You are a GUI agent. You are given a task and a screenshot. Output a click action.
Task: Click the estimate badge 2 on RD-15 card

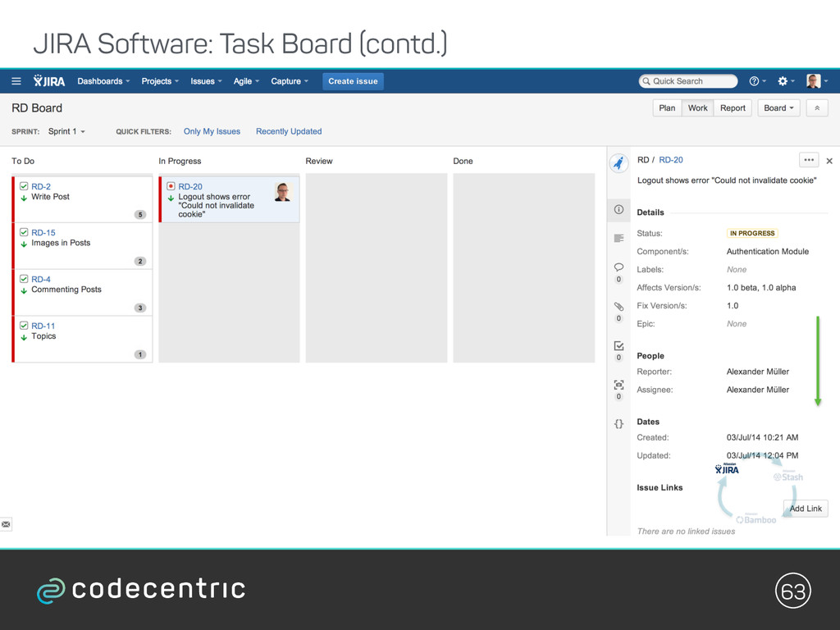140,261
